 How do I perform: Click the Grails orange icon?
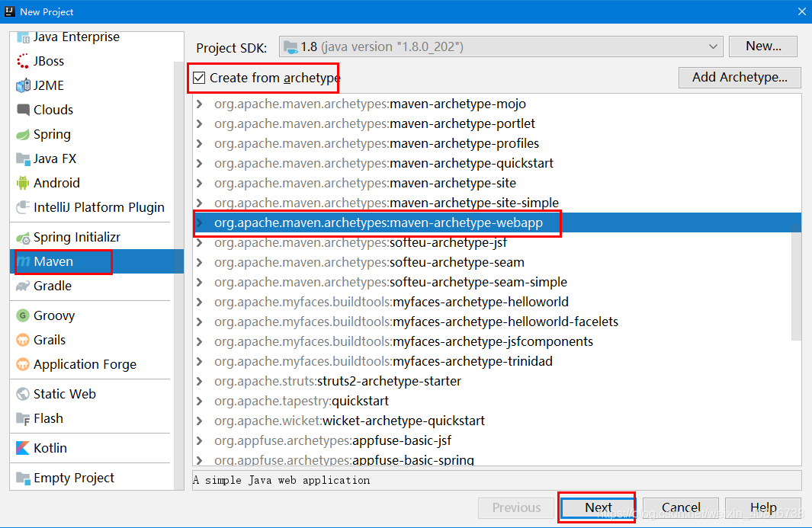23,340
